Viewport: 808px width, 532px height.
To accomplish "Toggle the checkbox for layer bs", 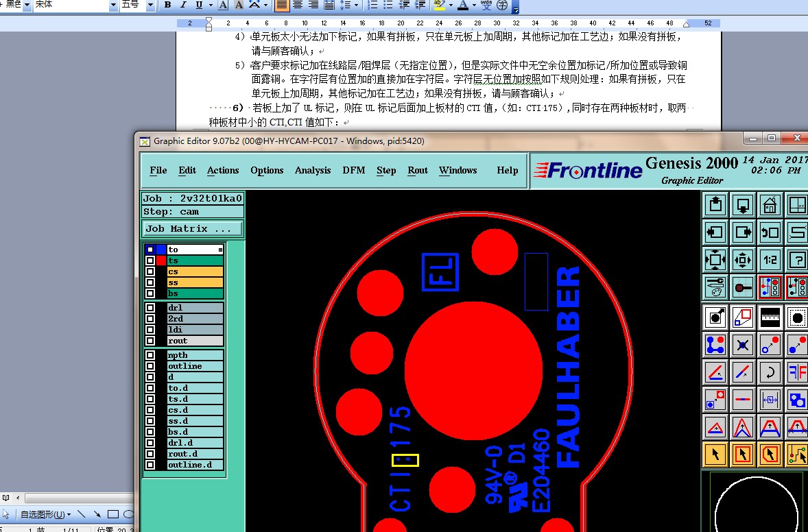I will pos(150,293).
